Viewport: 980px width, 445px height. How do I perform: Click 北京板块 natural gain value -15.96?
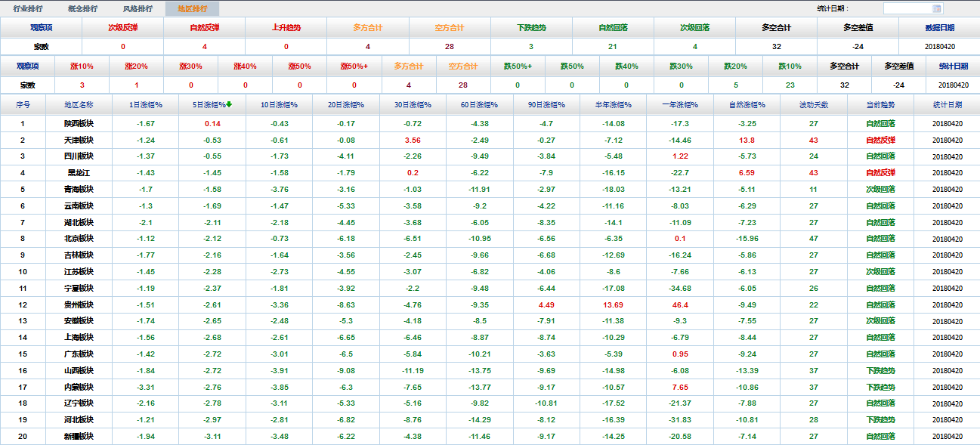coord(747,239)
